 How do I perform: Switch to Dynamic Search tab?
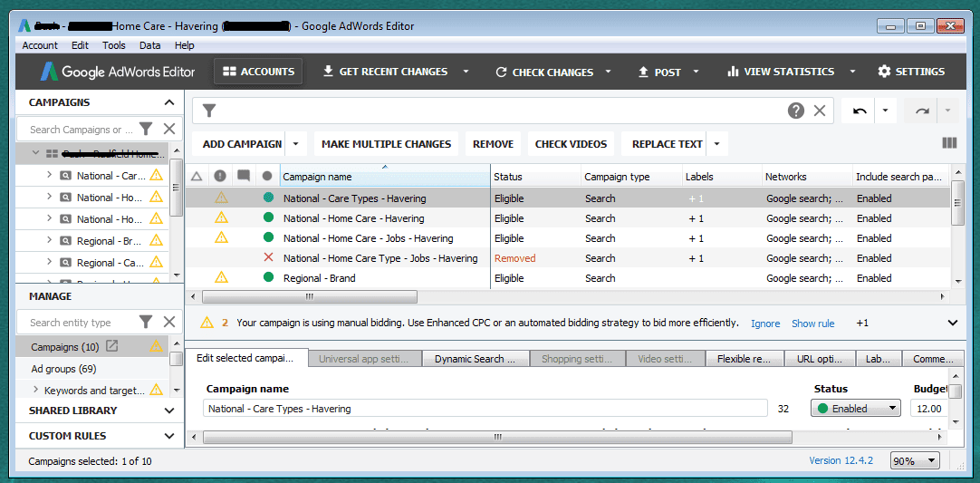click(475, 359)
